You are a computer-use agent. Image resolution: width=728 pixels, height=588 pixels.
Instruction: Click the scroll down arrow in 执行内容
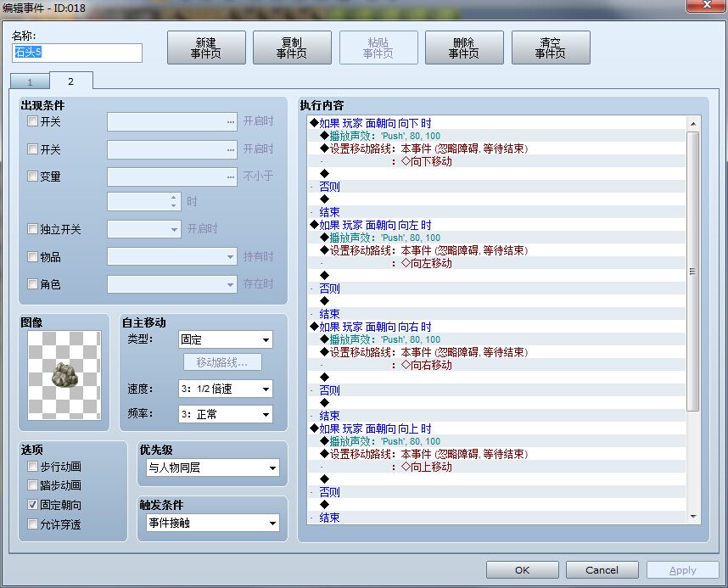pyautogui.click(x=692, y=516)
